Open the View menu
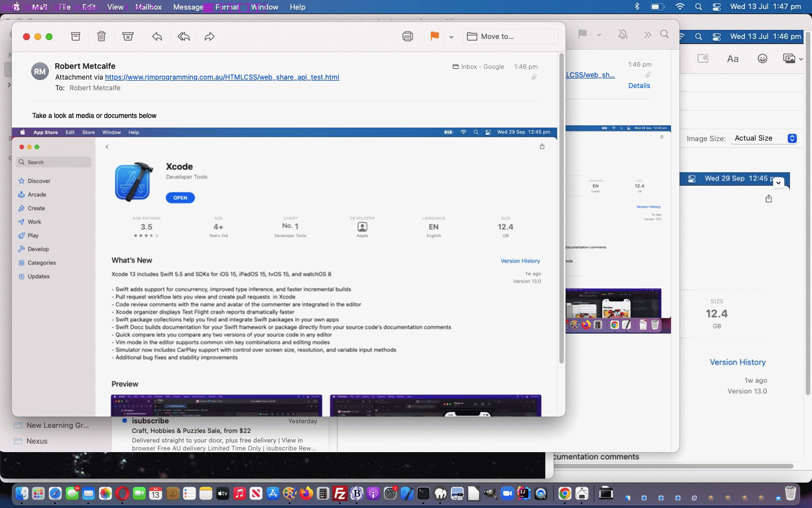 pyautogui.click(x=115, y=7)
